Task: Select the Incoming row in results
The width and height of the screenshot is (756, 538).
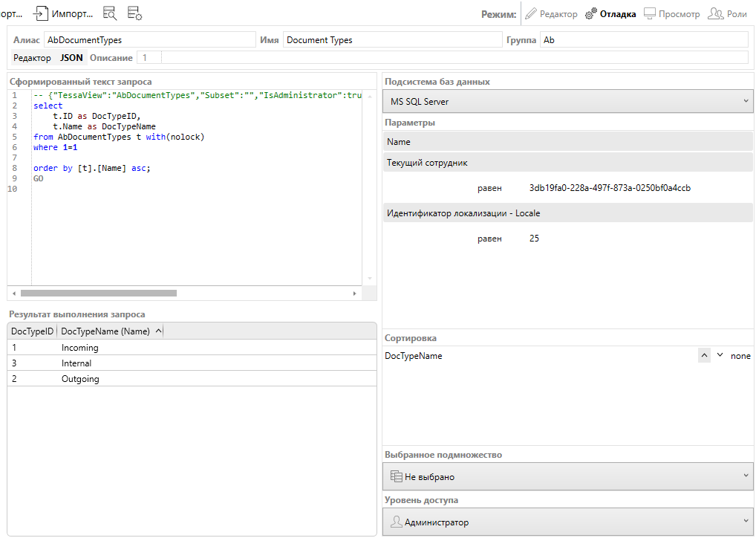Action: (80, 348)
